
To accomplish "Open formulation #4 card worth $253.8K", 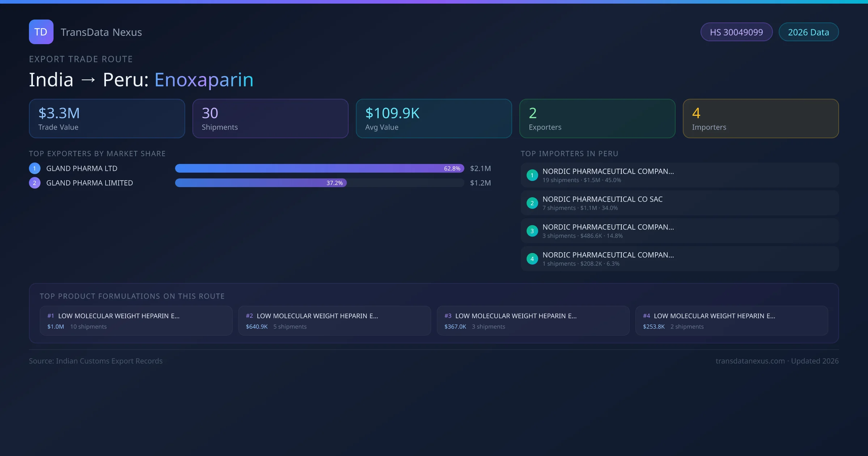I will [731, 321].
